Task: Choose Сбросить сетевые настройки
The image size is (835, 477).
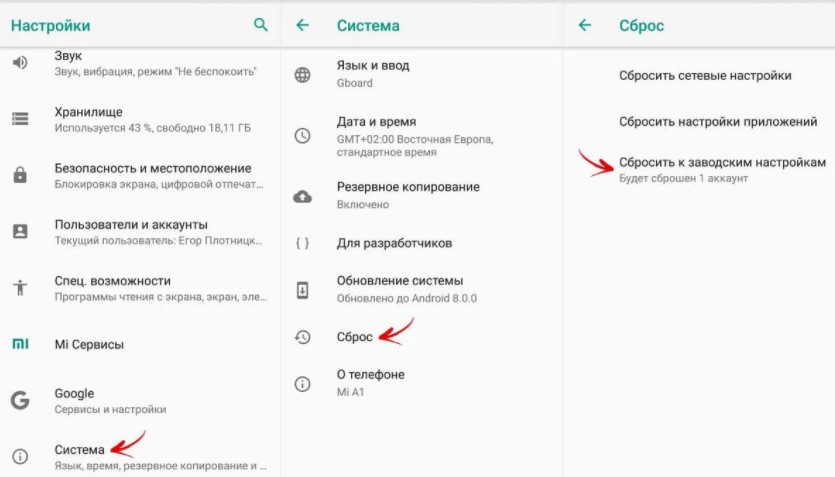Action: click(x=705, y=76)
